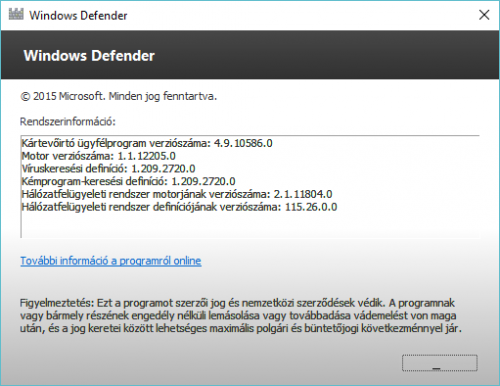Click the 'Windows Defender' title bar caption
The image size is (500, 386).
coord(78,15)
